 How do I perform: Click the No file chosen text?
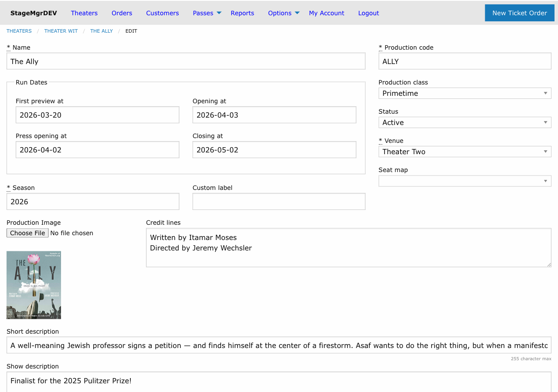(72, 233)
